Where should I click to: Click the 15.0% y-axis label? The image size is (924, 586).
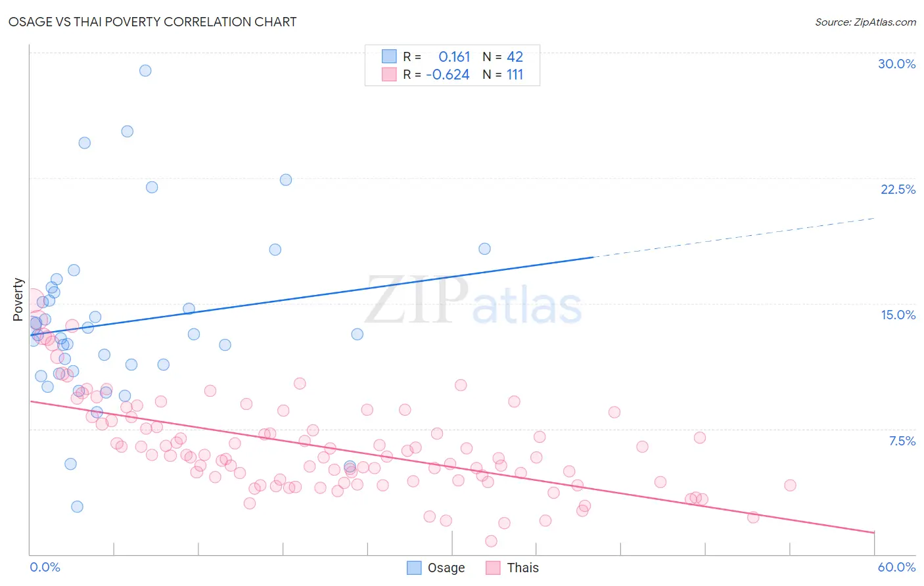(x=898, y=315)
